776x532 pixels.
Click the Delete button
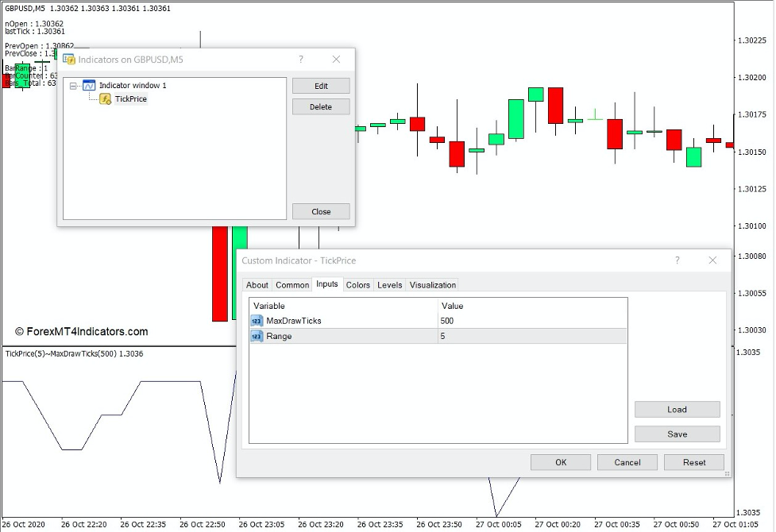[321, 106]
